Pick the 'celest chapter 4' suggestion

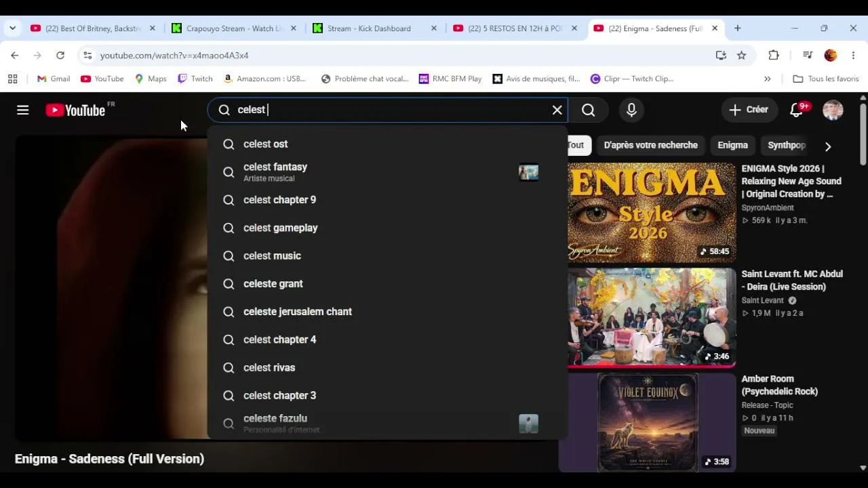pos(387,340)
